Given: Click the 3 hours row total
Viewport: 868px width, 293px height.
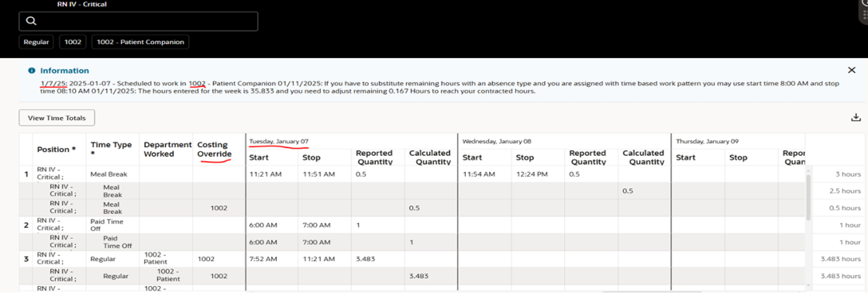Looking at the screenshot, I should (848, 174).
